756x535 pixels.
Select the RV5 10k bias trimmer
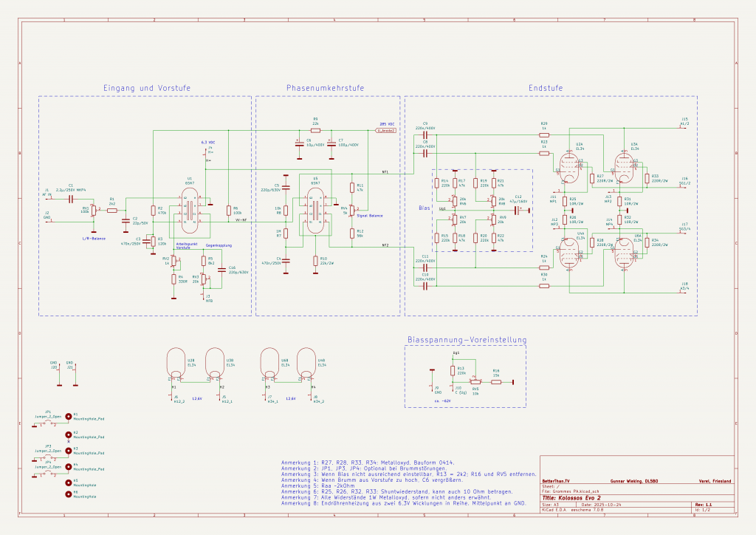pos(475,382)
